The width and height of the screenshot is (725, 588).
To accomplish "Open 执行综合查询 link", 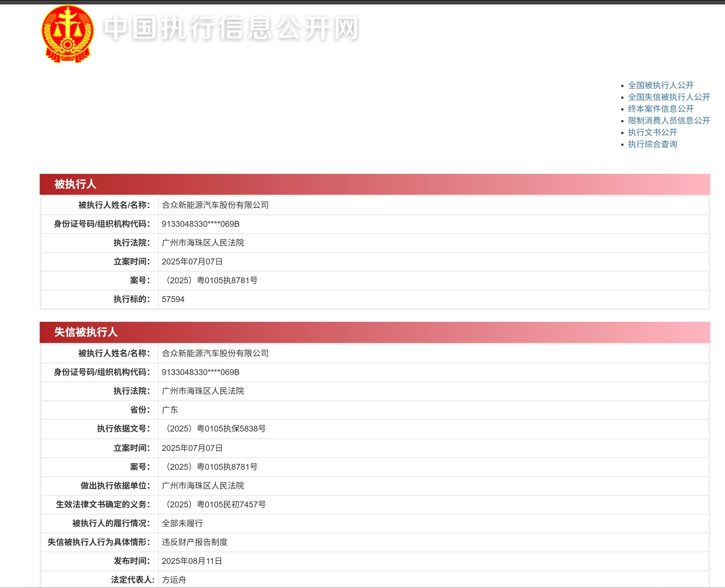I will coord(653,144).
